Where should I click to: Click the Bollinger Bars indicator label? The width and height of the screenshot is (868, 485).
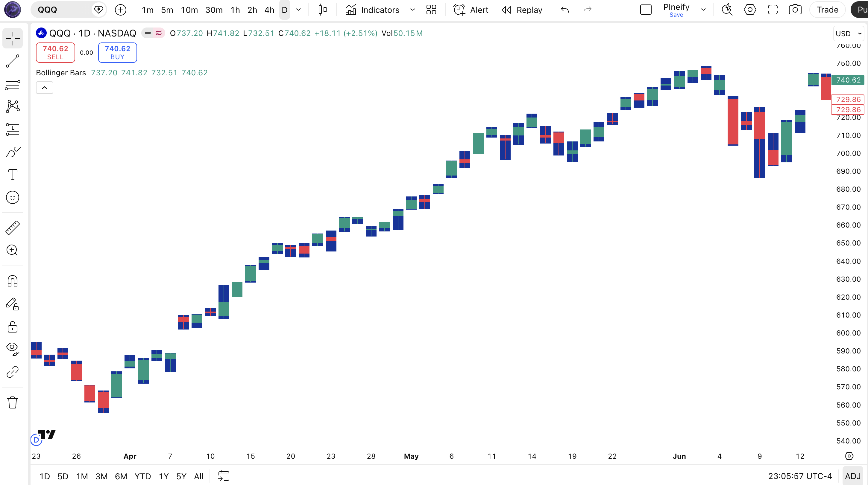[x=61, y=73]
